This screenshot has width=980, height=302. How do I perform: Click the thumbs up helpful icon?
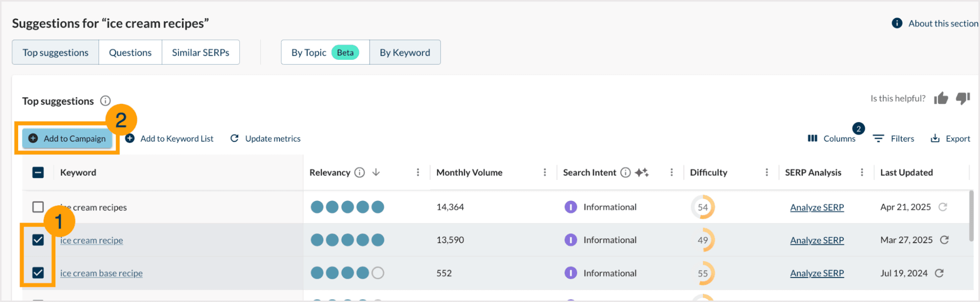pyautogui.click(x=941, y=99)
